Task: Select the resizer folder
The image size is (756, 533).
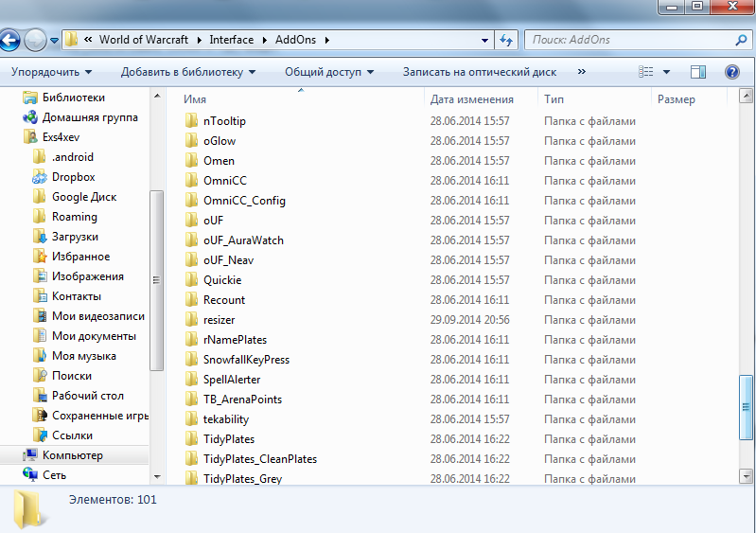Action: [x=210, y=320]
